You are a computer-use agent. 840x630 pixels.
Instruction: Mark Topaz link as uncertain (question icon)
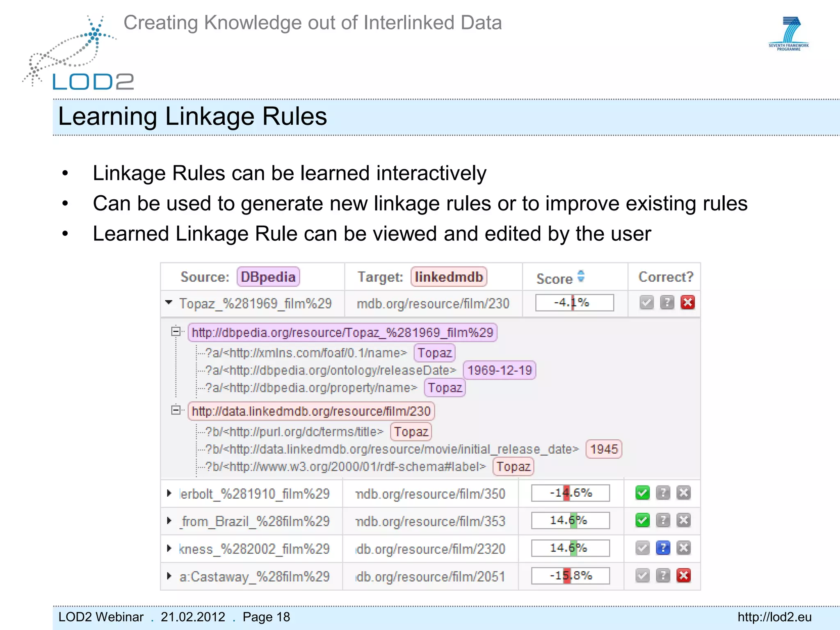[x=667, y=303]
